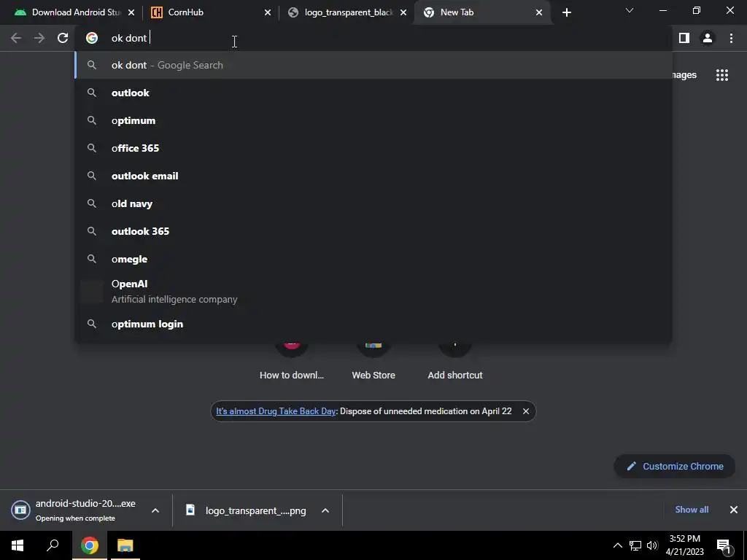747x560 pixels.
Task: Select the 'office 365' suggestion
Action: (373, 148)
